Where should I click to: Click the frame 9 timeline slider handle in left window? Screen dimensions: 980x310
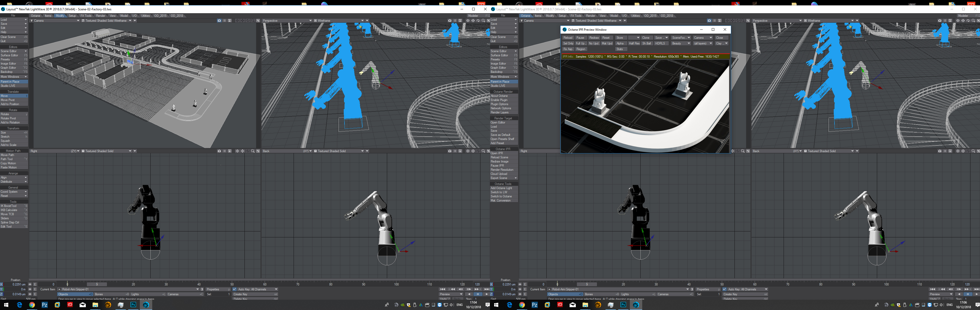point(97,284)
